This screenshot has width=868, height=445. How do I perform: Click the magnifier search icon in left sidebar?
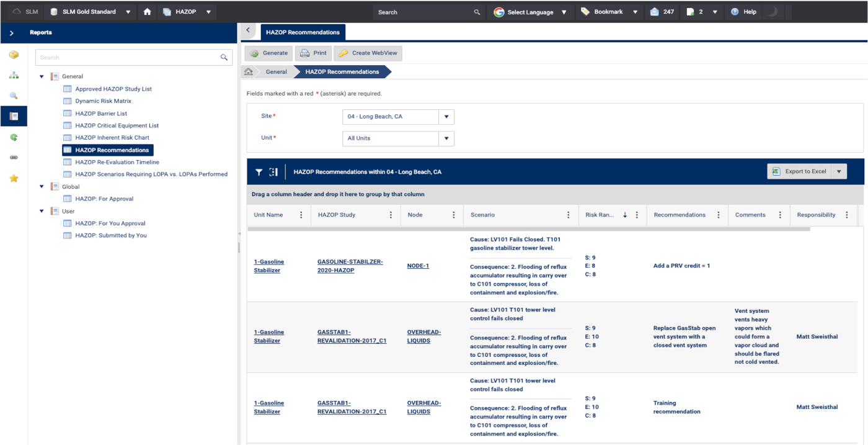pos(14,96)
